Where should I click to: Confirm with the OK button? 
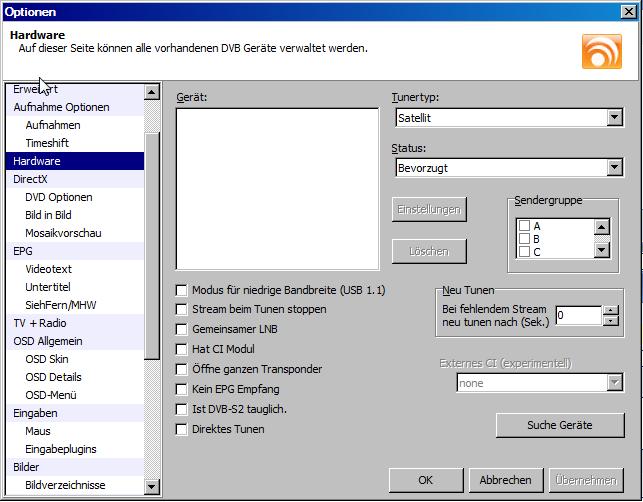pyautogui.click(x=425, y=480)
